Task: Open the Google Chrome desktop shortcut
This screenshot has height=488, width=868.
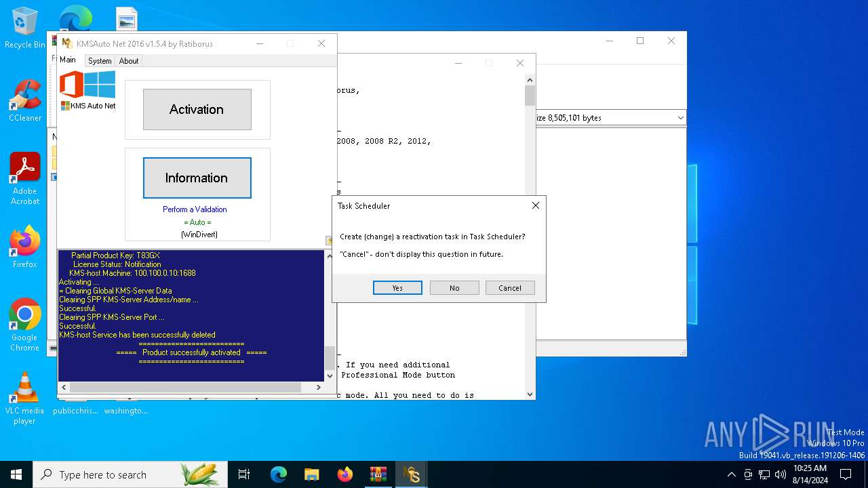Action: (25, 325)
